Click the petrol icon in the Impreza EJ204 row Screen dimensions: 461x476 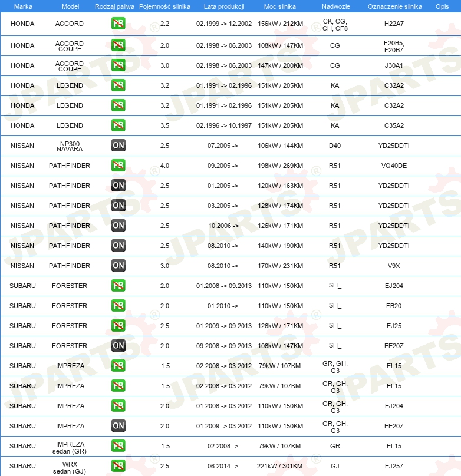click(x=118, y=406)
